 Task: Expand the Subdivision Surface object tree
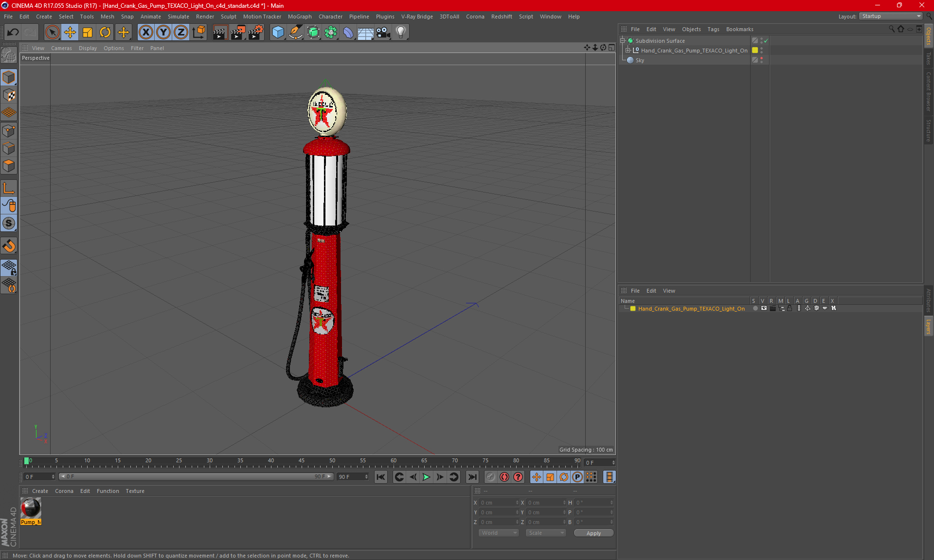click(x=622, y=41)
